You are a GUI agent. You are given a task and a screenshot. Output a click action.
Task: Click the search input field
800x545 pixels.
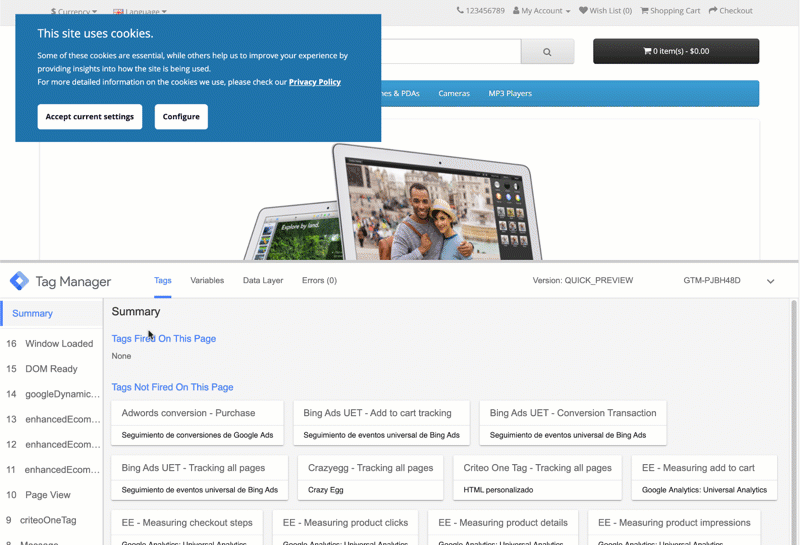[x=451, y=52]
